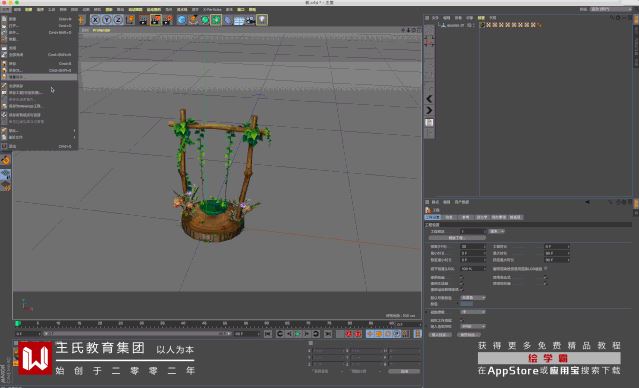
Task: Toggle the Z axis lock
Action: (118, 20)
